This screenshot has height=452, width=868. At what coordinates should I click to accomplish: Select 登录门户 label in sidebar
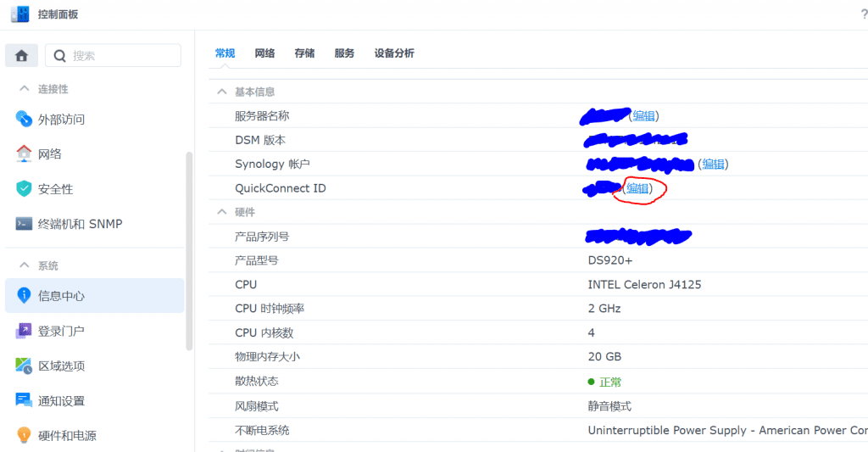[x=61, y=331]
